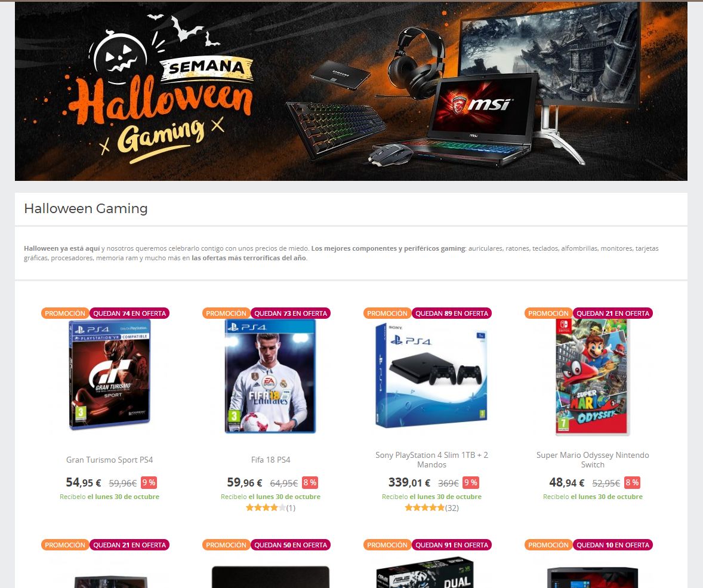Click the Gran Turismo Sport PS4 cover image
The image size is (703, 588).
point(109,375)
